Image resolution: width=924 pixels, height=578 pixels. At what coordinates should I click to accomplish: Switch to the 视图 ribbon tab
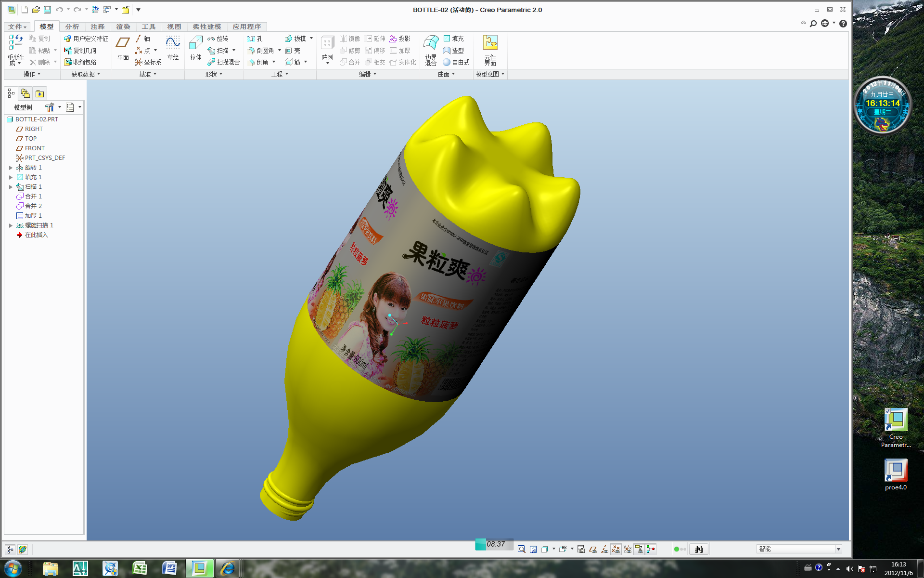point(174,26)
